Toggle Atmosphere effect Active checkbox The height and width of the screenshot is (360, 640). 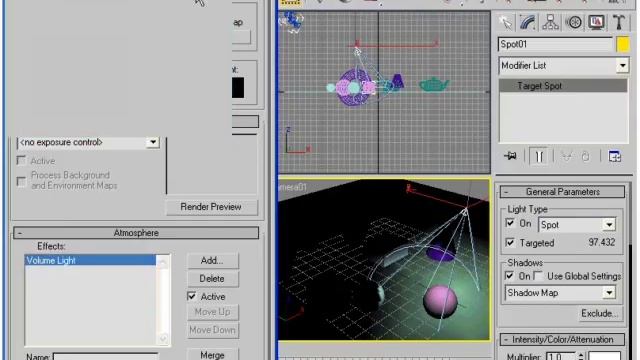coord(191,296)
